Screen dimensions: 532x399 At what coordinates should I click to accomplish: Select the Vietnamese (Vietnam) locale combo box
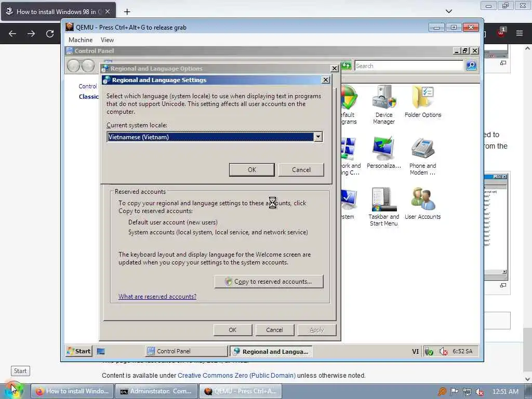[215, 137]
